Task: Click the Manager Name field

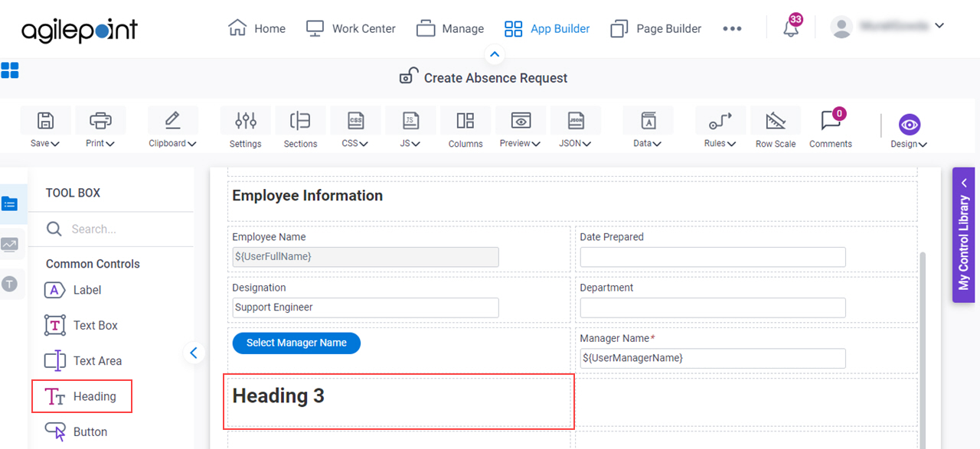Action: (x=713, y=358)
